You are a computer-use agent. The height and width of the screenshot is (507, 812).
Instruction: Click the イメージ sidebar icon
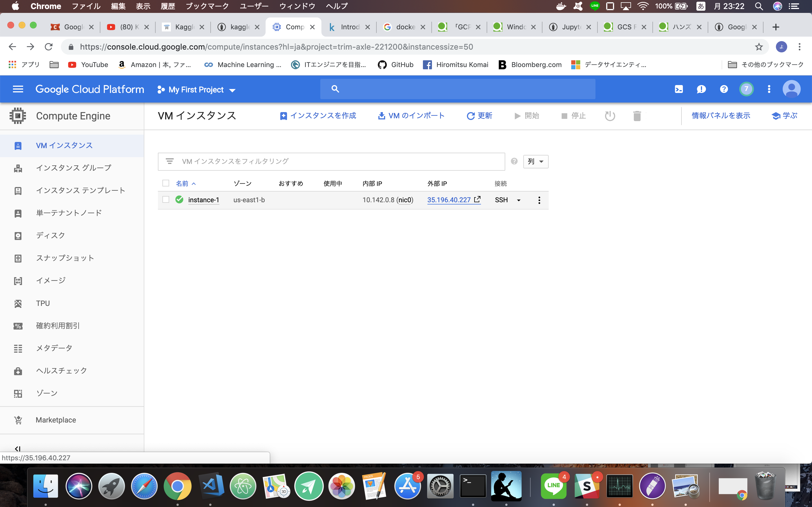(x=18, y=280)
